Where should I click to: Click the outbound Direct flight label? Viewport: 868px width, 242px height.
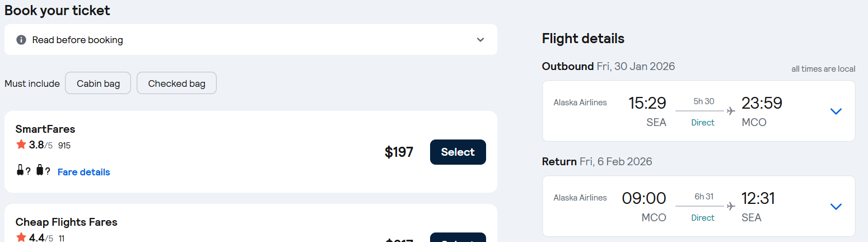click(703, 123)
